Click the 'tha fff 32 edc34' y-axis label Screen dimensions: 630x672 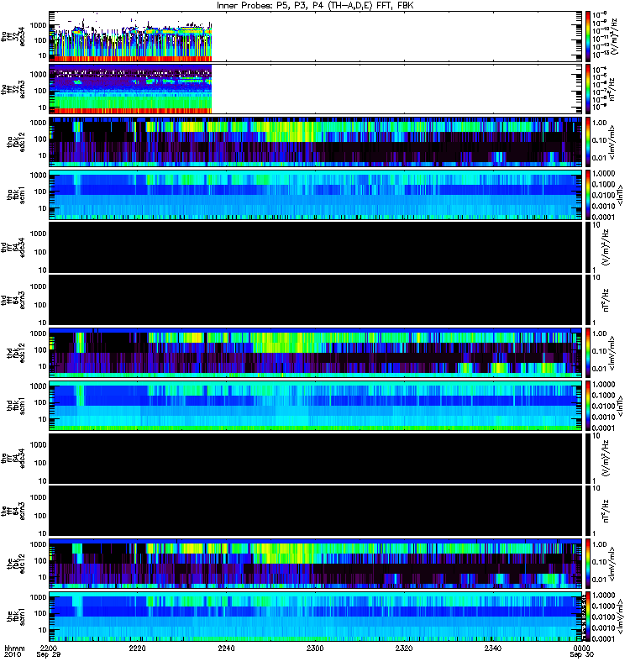(13, 36)
